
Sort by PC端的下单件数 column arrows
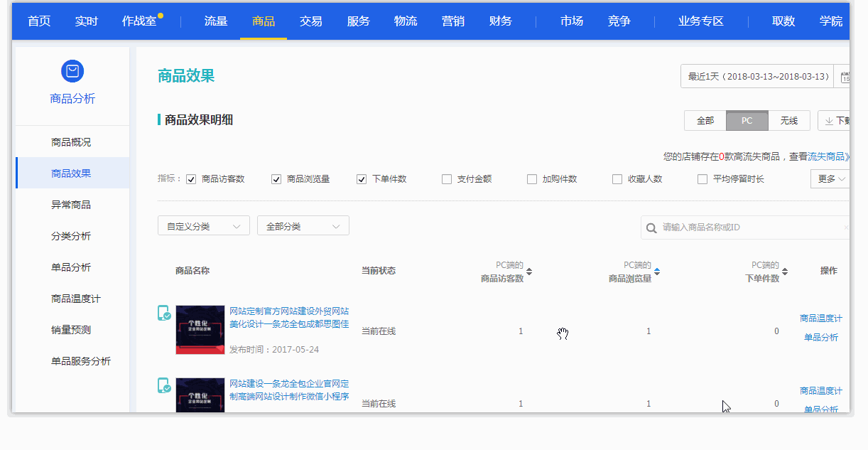pos(785,272)
